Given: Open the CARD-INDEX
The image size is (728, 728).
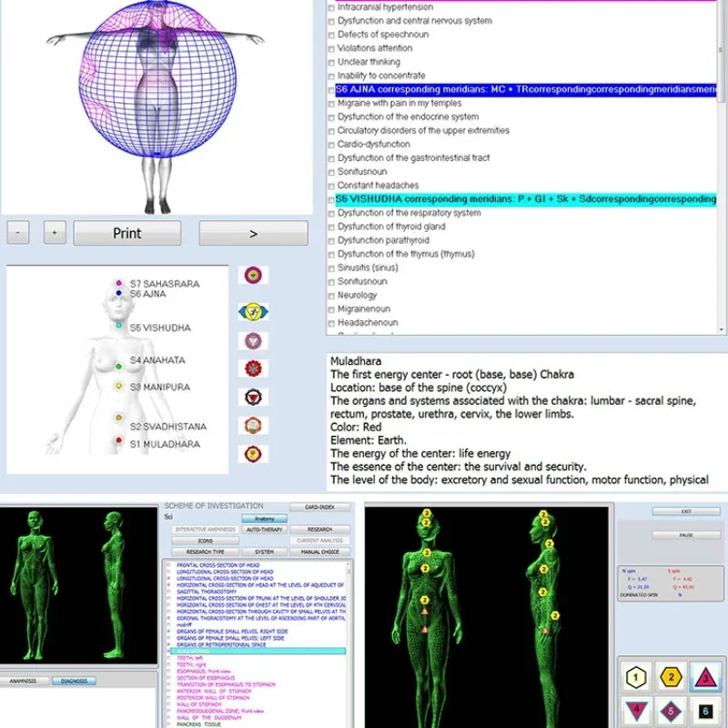Looking at the screenshot, I should coord(320,507).
